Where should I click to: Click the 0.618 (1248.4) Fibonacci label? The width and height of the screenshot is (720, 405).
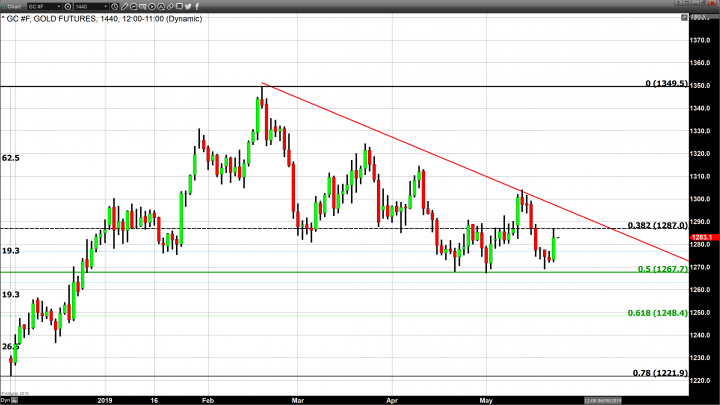click(x=657, y=312)
